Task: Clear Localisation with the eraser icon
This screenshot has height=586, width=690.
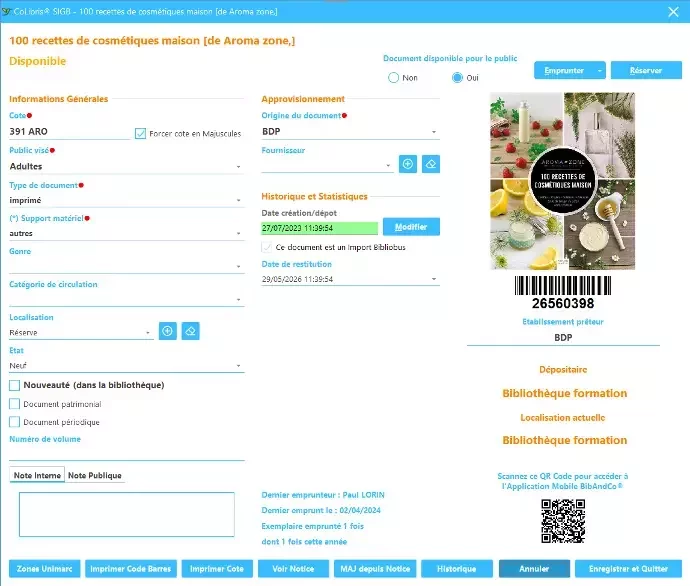Action: tap(190, 331)
